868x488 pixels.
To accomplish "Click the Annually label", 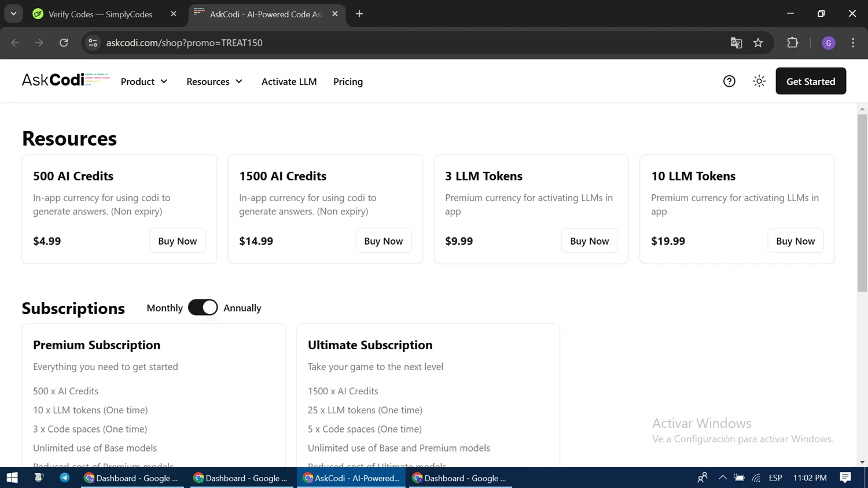I will (242, 308).
